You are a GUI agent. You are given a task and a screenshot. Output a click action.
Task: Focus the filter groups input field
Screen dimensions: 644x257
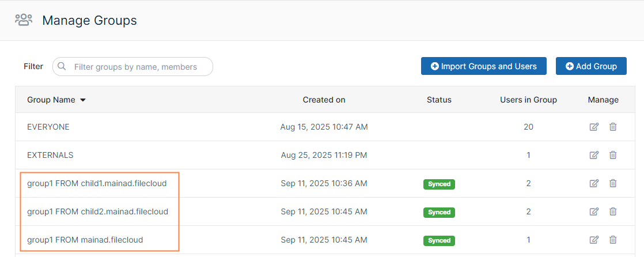[138, 67]
